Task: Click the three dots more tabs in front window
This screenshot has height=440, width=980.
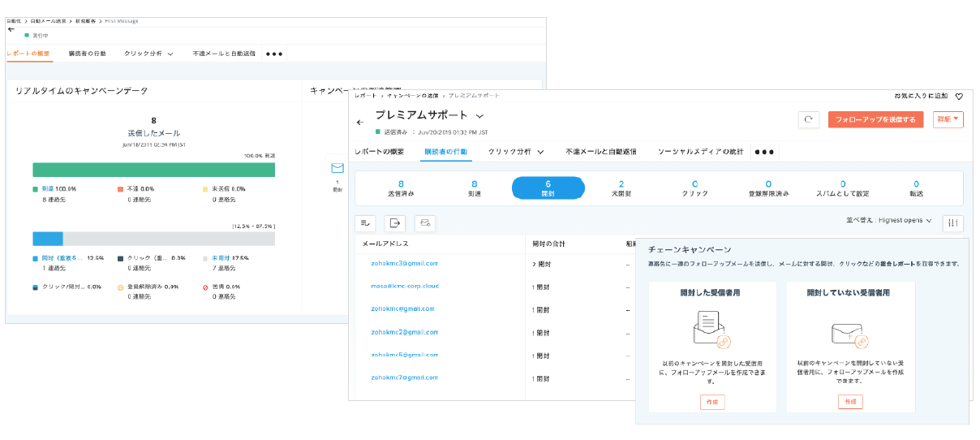Action: [x=763, y=152]
